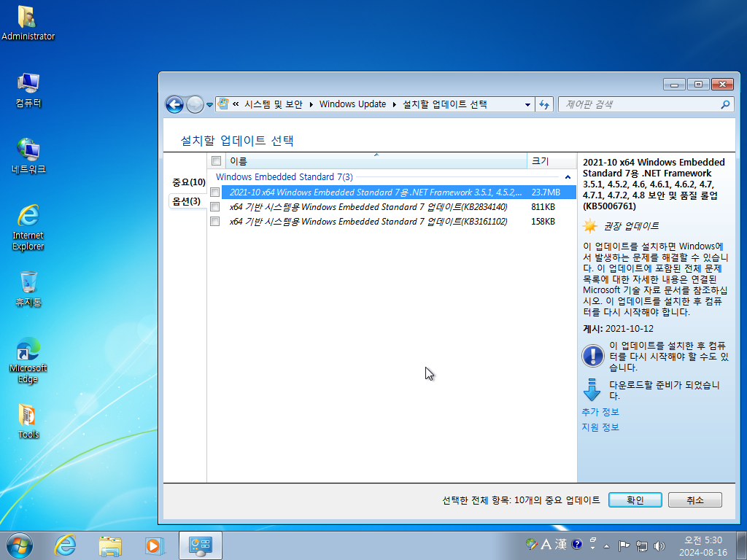Open the 컴퓨터 desktop icon

pyautogui.click(x=28, y=90)
